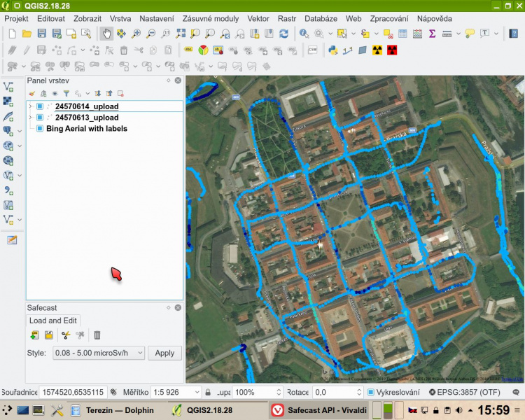Click the Safecast import LOG file icon
525x420 pixels.
click(x=34, y=335)
